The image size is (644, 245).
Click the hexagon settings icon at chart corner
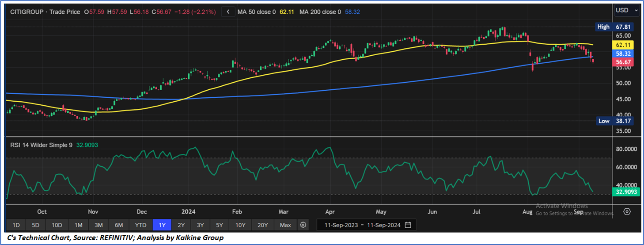coord(627,212)
